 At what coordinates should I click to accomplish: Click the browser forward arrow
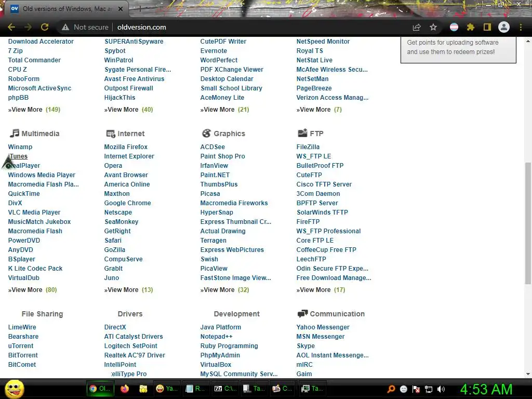pos(28,27)
